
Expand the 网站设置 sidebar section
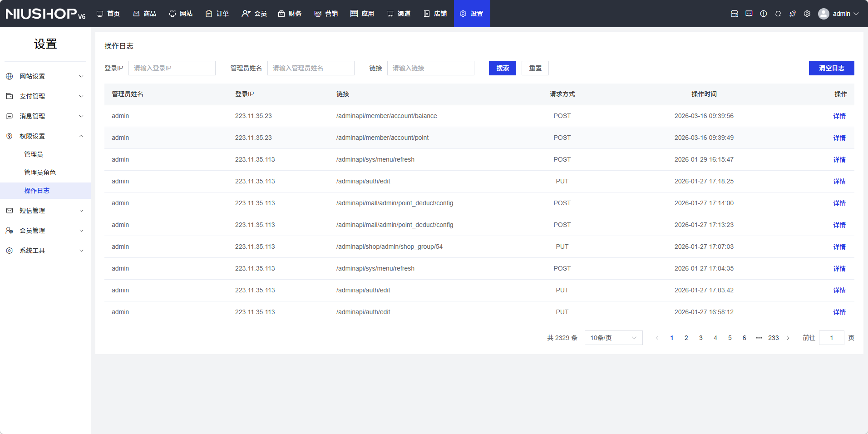[45, 76]
